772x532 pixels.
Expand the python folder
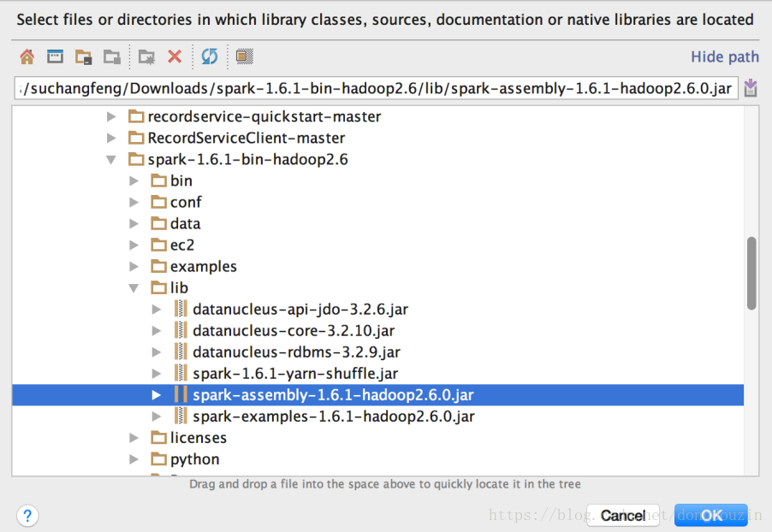134,459
